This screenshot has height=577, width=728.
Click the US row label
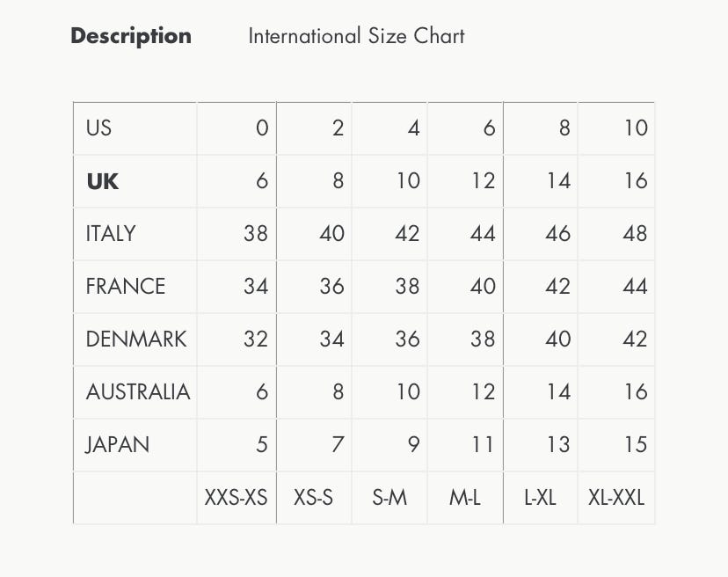click(99, 128)
